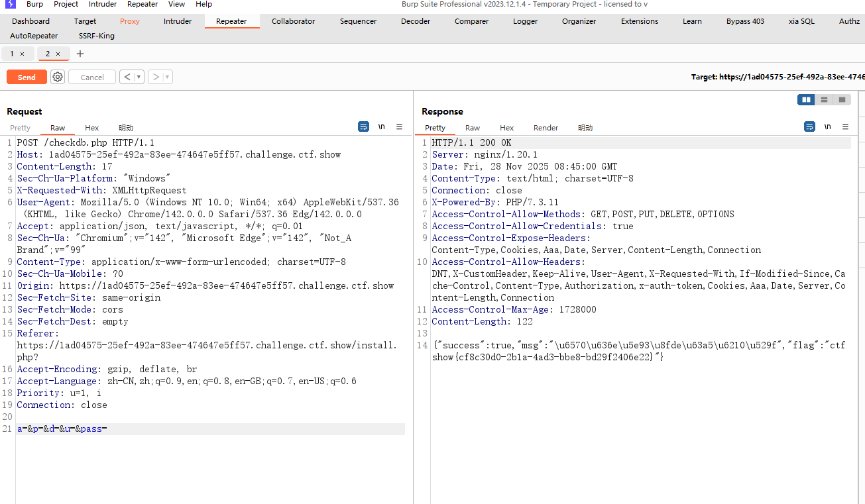Toggle word wrap in Response panel
The image size is (865, 504).
coord(809,126)
